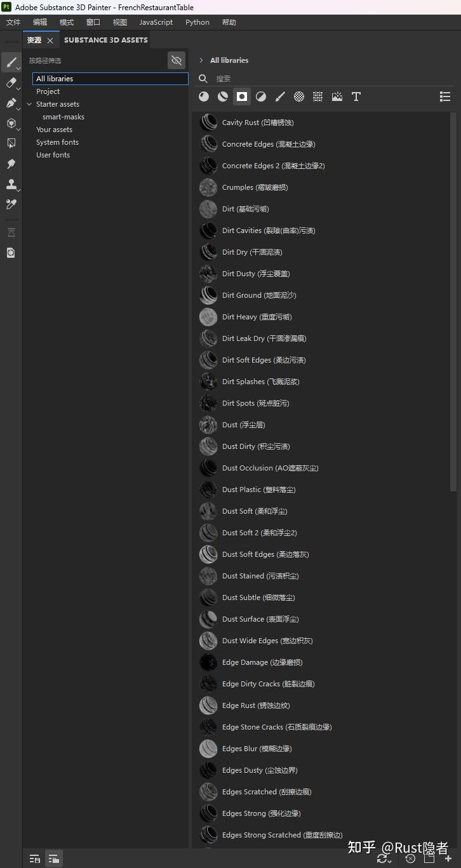The height and width of the screenshot is (868, 461).
Task: Select User fonts in the tree
Action: tap(53, 155)
